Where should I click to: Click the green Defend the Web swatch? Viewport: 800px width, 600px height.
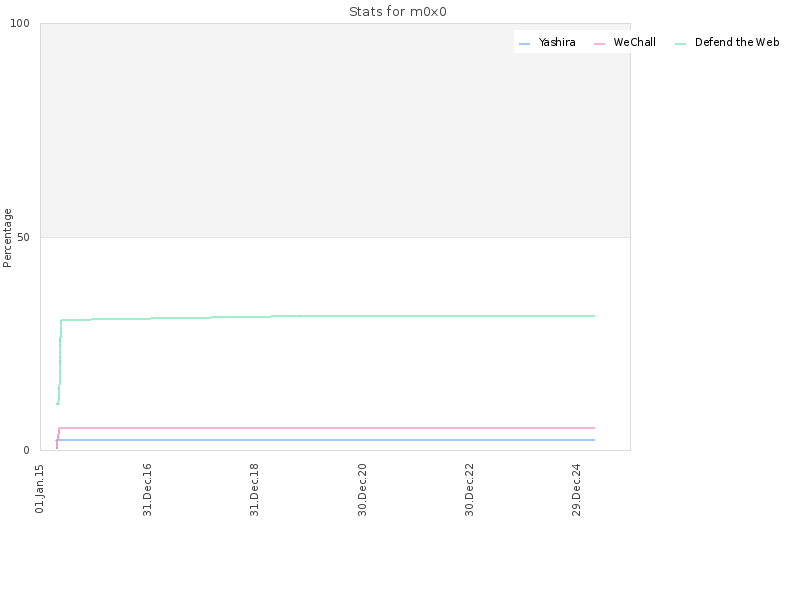pos(681,44)
